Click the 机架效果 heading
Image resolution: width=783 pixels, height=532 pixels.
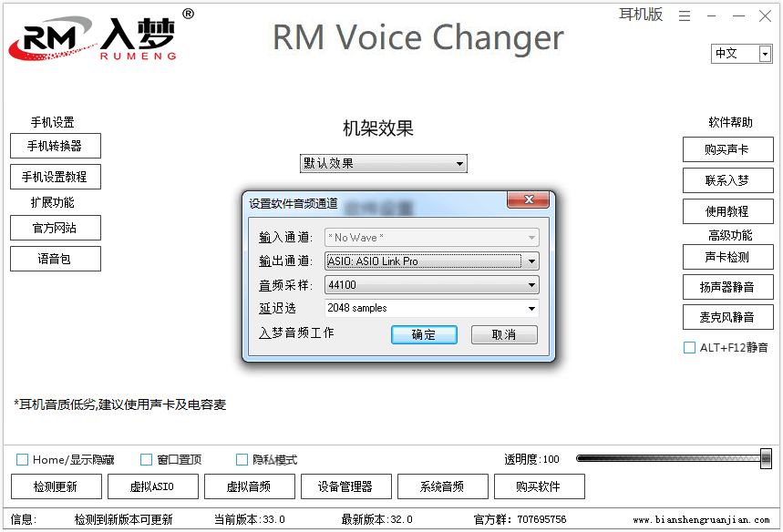click(x=378, y=128)
